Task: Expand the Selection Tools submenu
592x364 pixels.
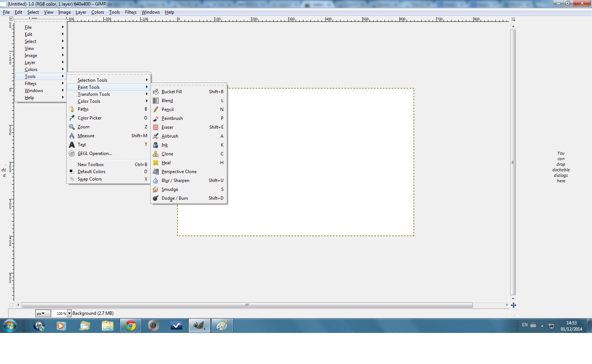Action: 108,80
